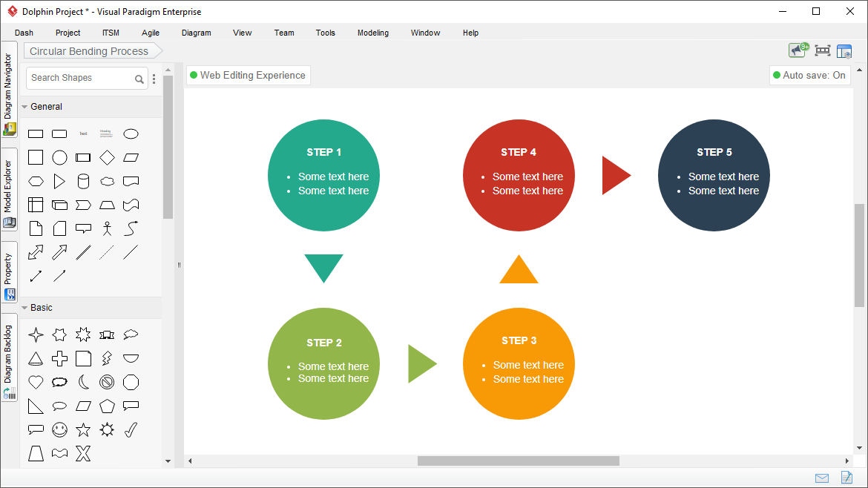Choose the checkmark shape
The width and height of the screenshot is (868, 488).
131,430
